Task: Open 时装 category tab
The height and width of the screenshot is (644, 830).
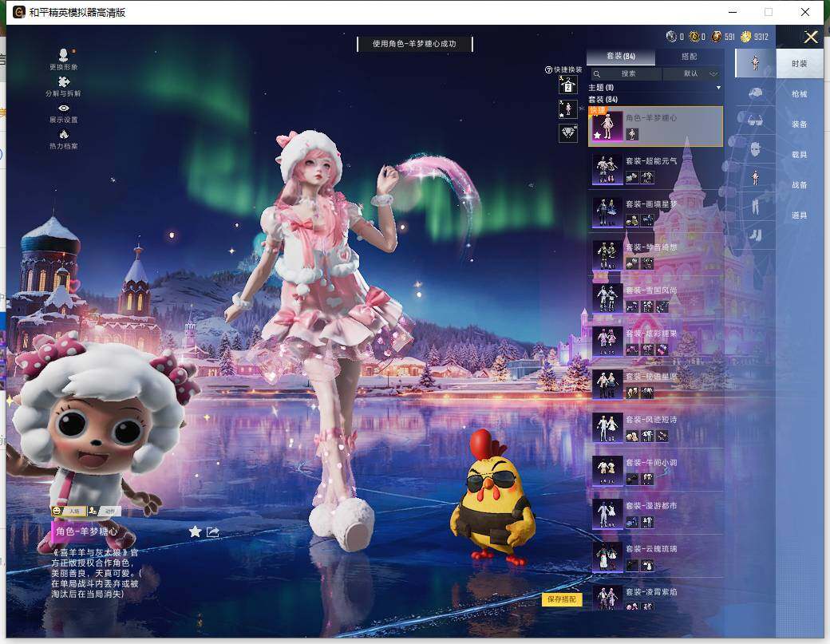Action: point(800,64)
